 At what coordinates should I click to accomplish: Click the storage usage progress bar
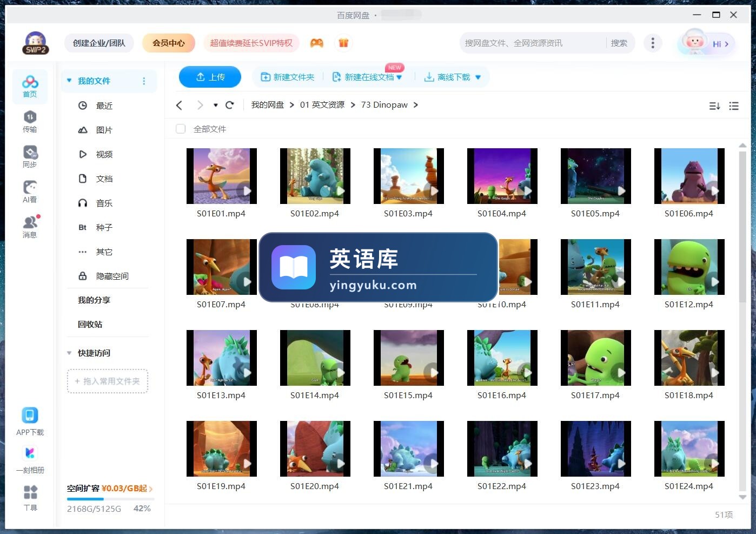110,499
